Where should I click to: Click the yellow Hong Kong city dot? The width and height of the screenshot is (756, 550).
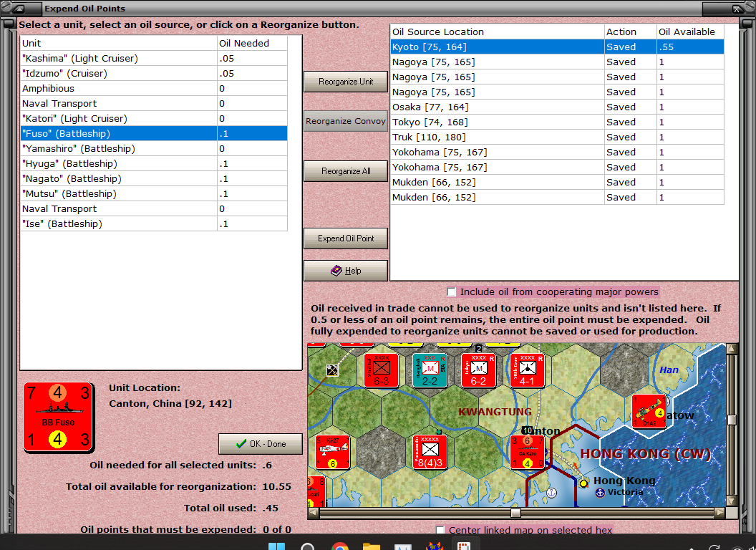click(x=583, y=483)
